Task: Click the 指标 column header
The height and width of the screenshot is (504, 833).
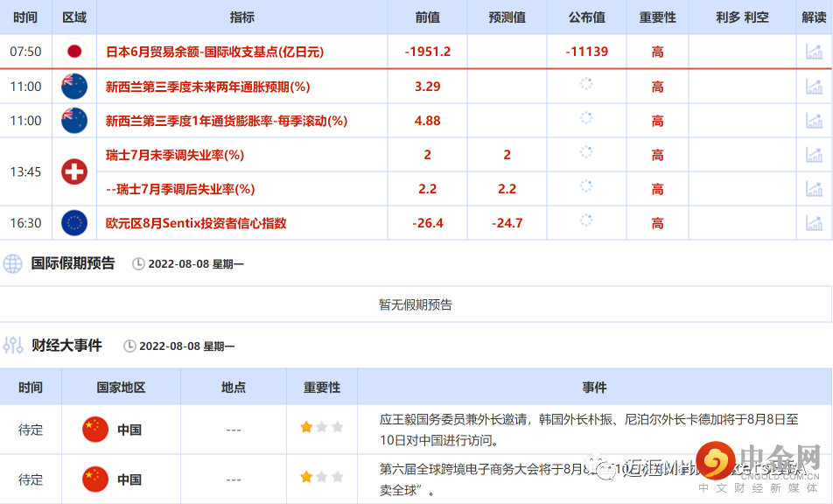Action: tap(242, 17)
